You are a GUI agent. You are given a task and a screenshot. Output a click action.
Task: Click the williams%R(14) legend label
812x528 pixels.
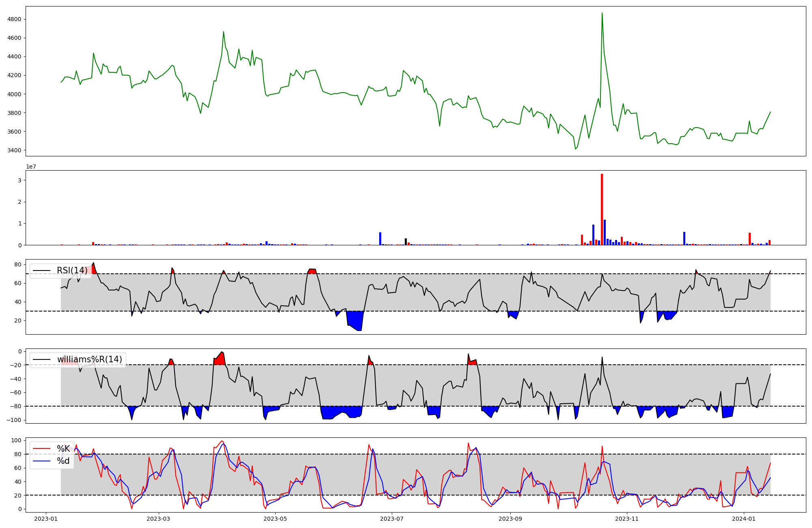89,359
